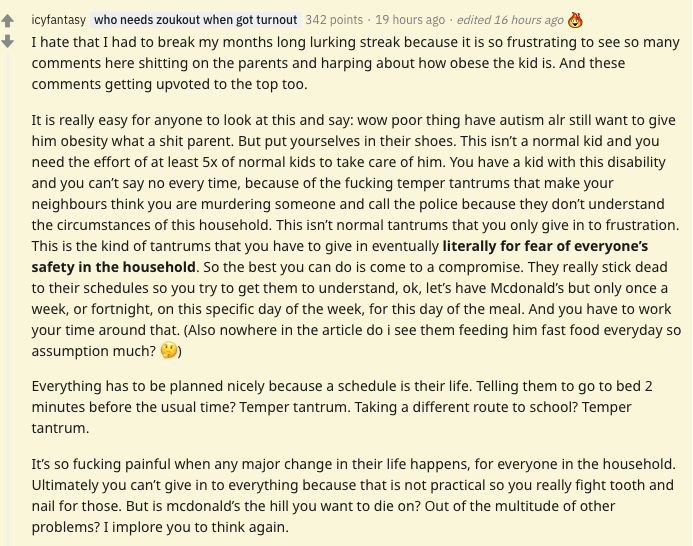
Task: Click the 'who needs zoukout' user flair
Action: [x=195, y=20]
